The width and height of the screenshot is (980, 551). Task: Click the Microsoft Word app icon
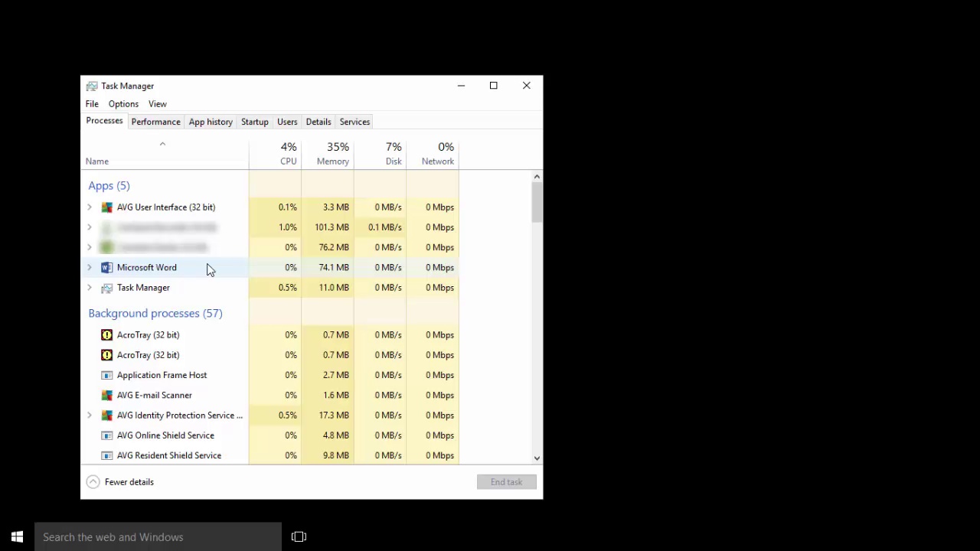(x=107, y=268)
